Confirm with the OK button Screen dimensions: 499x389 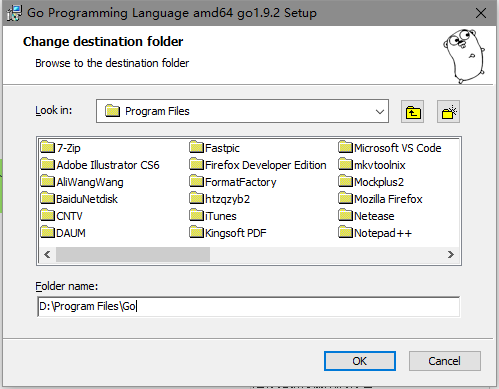tap(360, 361)
